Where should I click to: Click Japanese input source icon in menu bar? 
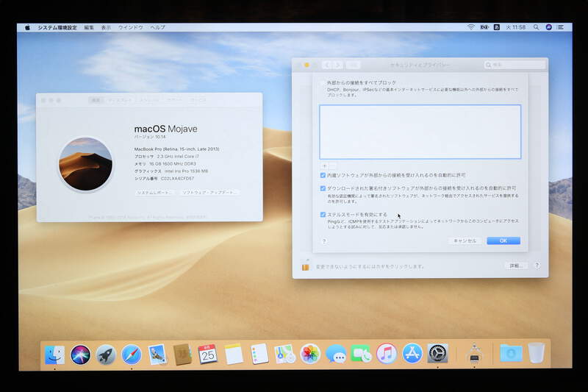(497, 27)
